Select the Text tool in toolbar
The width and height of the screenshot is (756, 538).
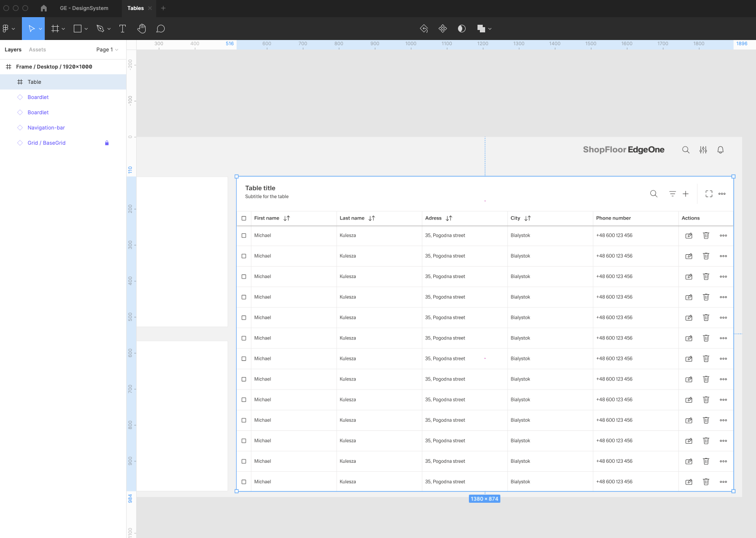122,29
